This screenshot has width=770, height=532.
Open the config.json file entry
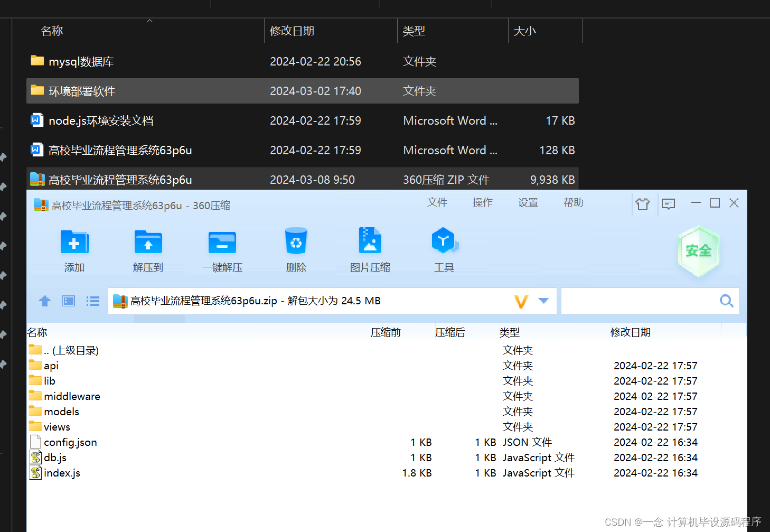point(70,442)
